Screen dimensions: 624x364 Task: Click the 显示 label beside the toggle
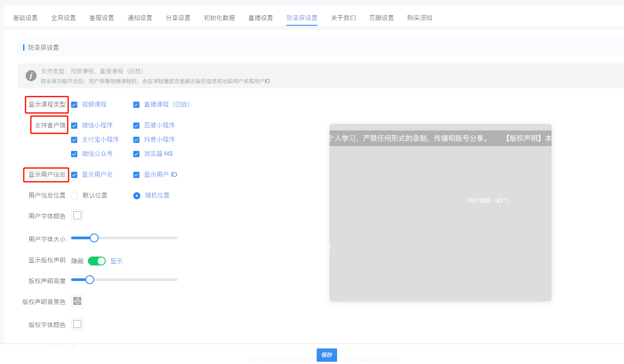tap(116, 261)
